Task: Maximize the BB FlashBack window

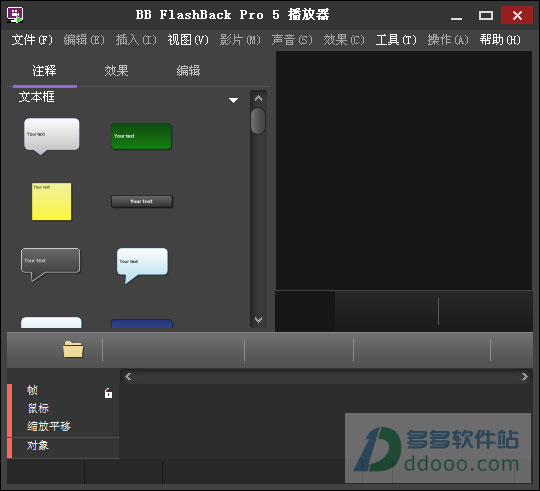Action: (x=486, y=15)
